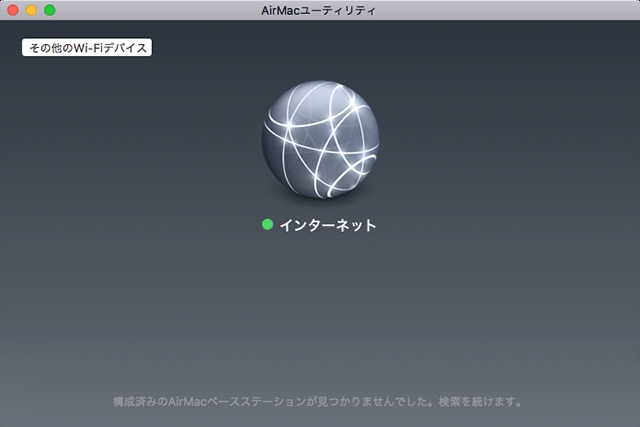The height and width of the screenshot is (427, 640).
Task: Click the globe icon representing the Internet
Action: pyautogui.click(x=320, y=140)
